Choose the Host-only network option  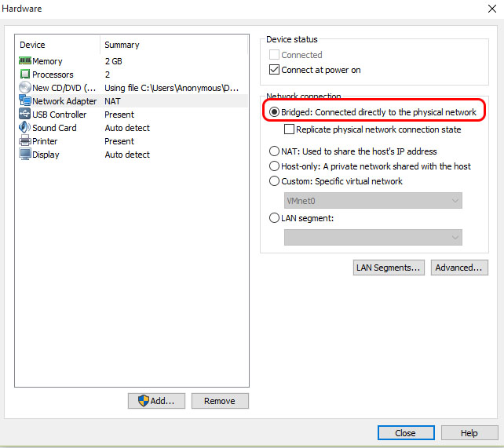pos(274,166)
